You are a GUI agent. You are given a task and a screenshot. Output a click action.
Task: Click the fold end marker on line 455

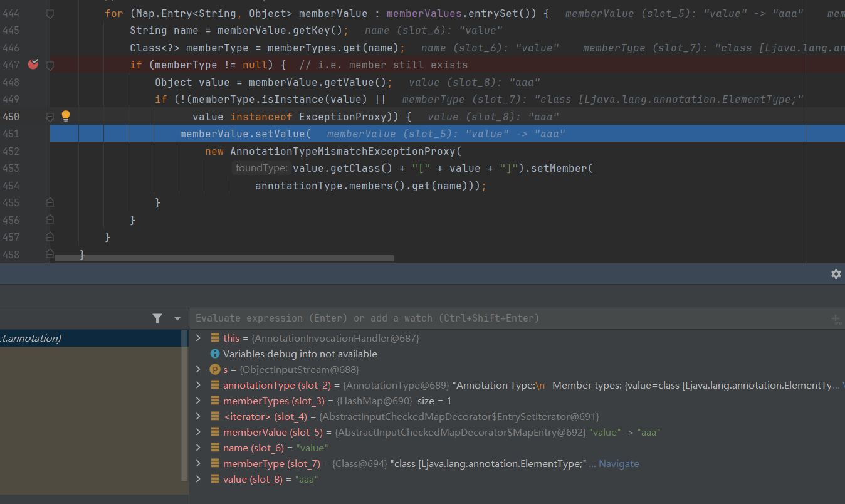coord(50,202)
